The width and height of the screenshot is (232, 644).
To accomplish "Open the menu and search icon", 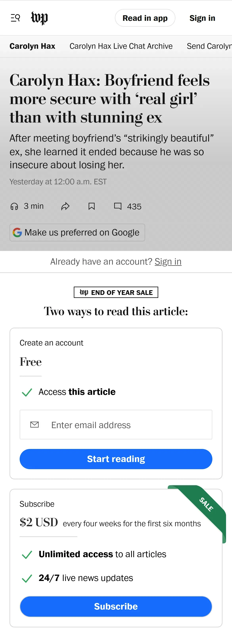I will pyautogui.click(x=15, y=18).
